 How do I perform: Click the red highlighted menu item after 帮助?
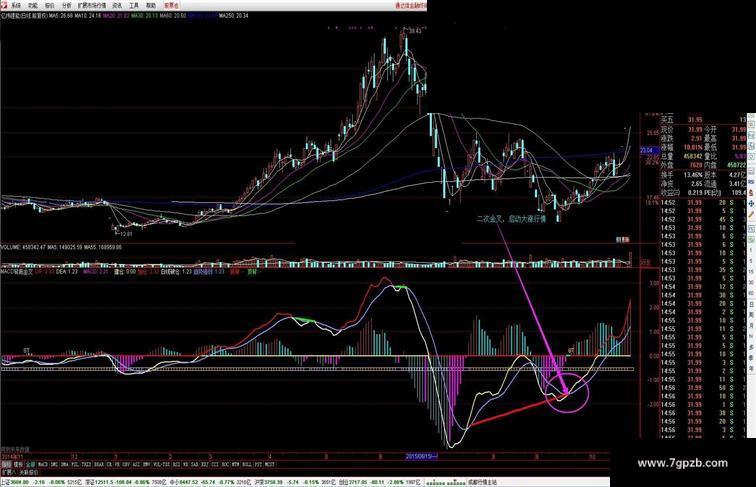[171, 5]
